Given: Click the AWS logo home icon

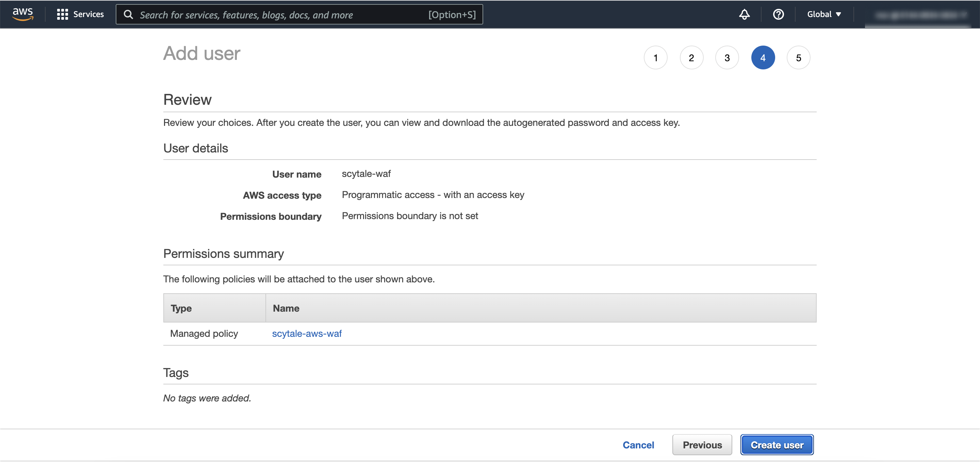Looking at the screenshot, I should click(23, 14).
